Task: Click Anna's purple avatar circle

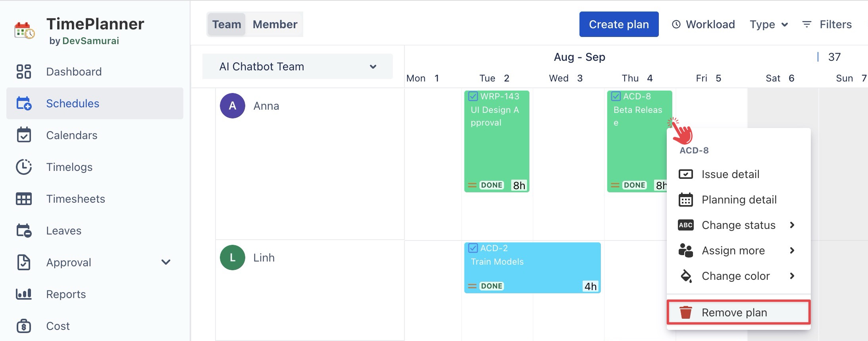Action: pos(232,106)
